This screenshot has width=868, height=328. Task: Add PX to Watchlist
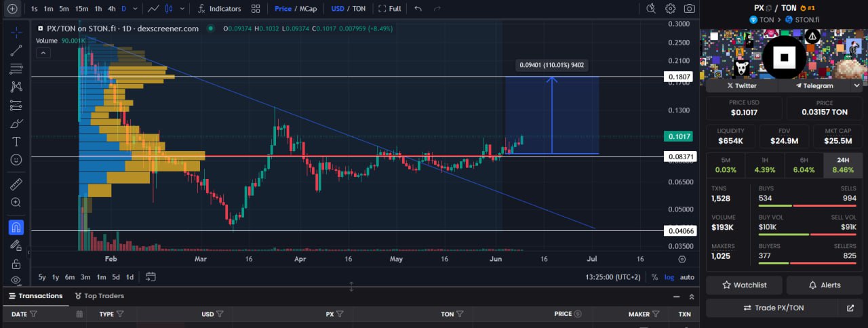point(744,285)
